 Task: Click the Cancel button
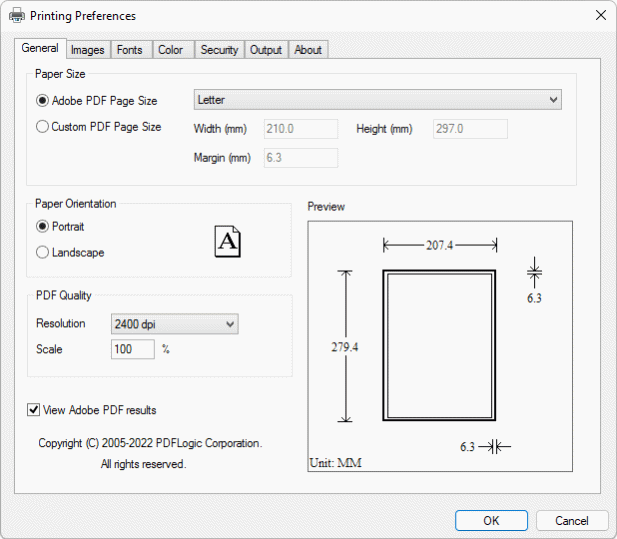[x=572, y=521]
